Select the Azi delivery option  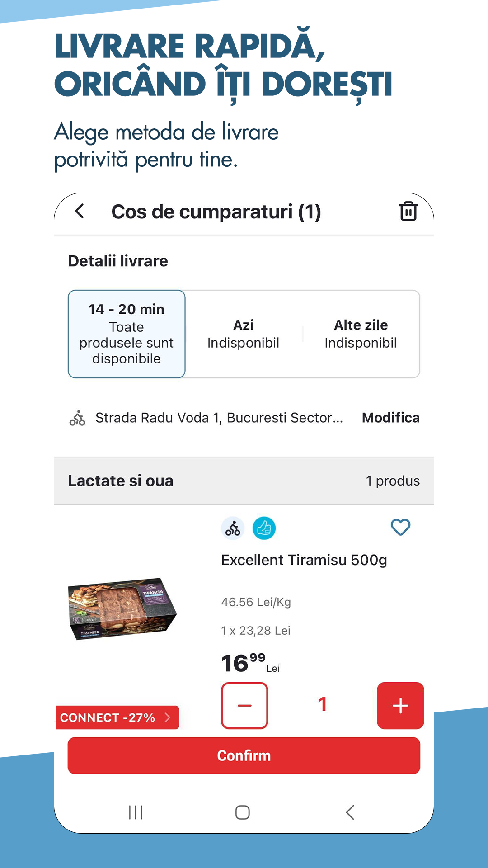(243, 334)
